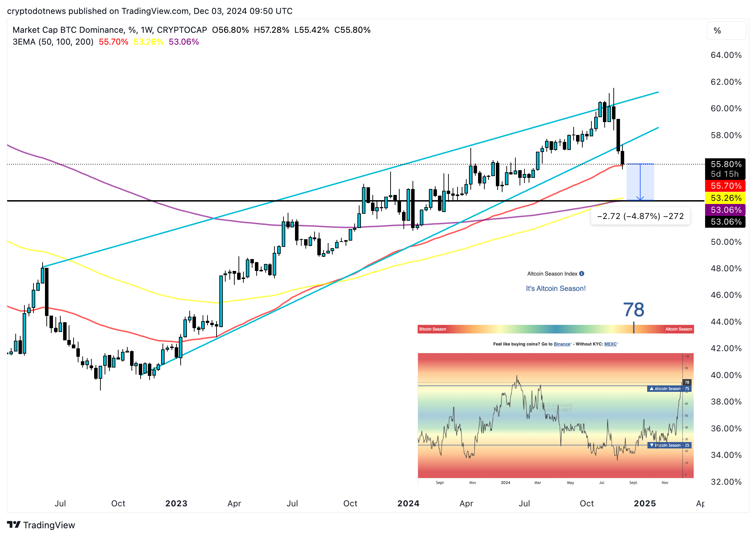Click the red 55.70% legend value
Screen dimensions: 756x537
click(113, 42)
